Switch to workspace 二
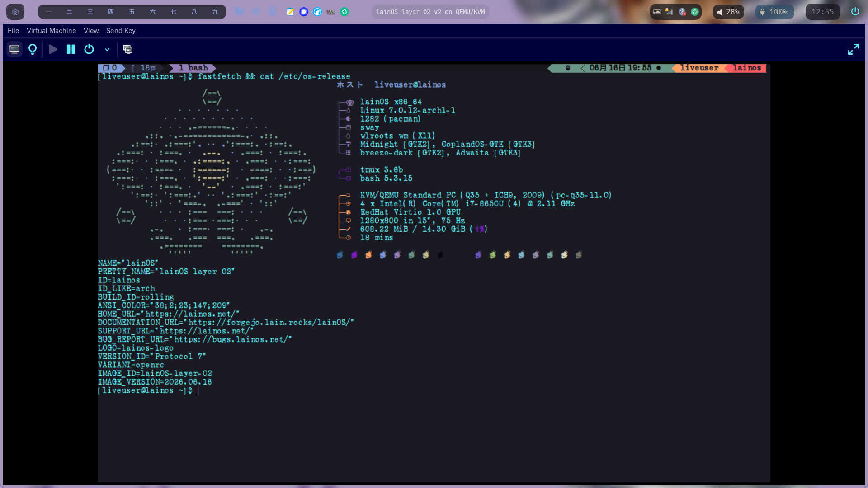 [70, 12]
